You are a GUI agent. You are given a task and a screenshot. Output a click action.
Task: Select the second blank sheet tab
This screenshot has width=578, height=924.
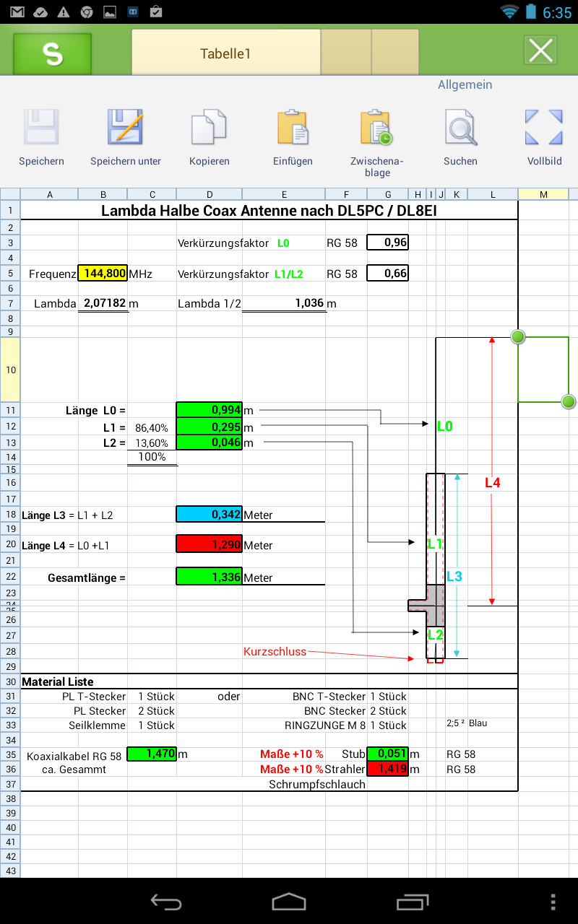coord(346,53)
